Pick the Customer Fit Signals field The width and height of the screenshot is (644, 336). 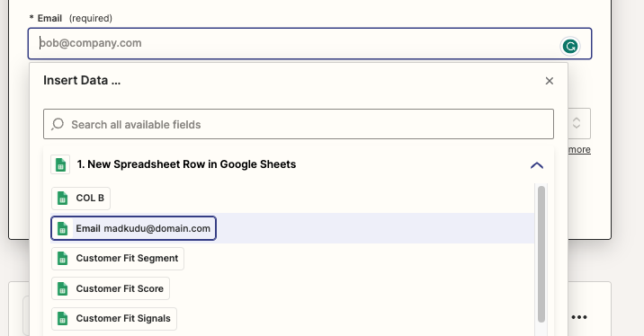pyautogui.click(x=114, y=319)
